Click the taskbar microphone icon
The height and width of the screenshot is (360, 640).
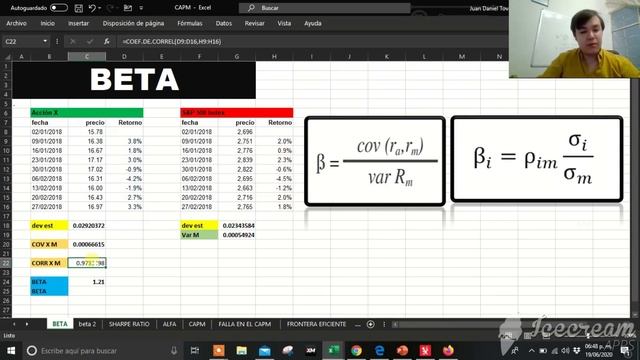pos(174,351)
